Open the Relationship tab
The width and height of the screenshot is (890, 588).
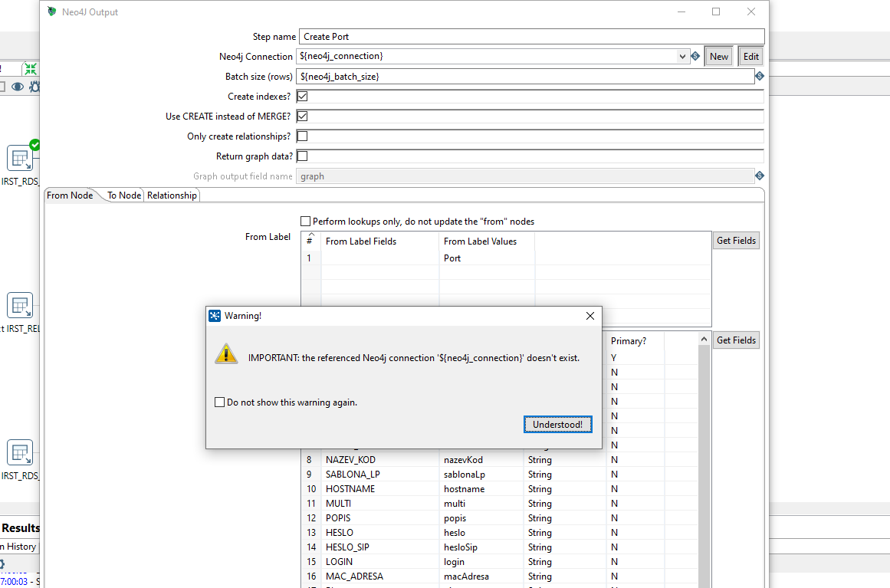point(171,195)
